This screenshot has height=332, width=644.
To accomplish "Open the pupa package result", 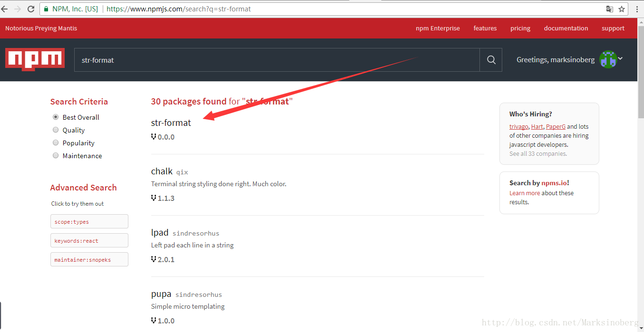I will pyautogui.click(x=161, y=294).
